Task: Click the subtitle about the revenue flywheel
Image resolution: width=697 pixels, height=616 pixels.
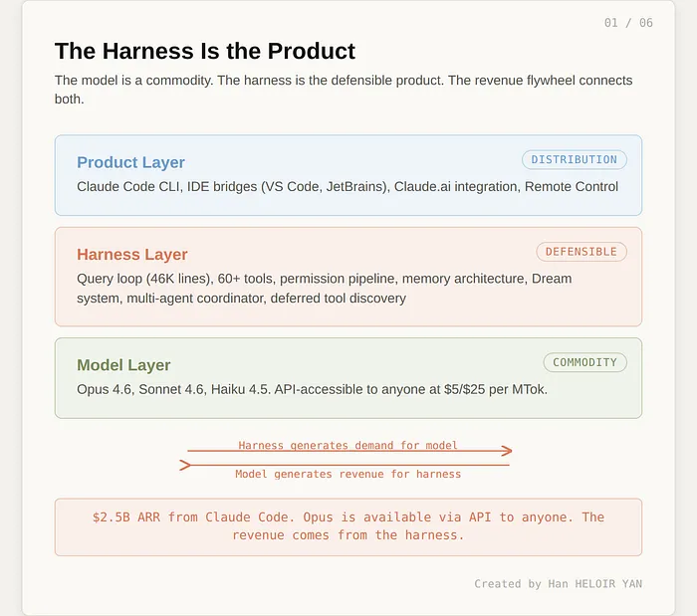Action: (344, 90)
